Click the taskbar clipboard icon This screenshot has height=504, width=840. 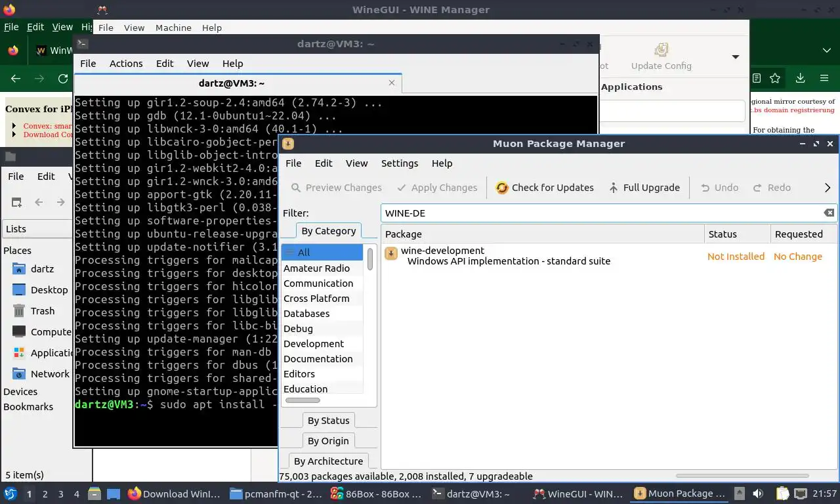pos(782,493)
